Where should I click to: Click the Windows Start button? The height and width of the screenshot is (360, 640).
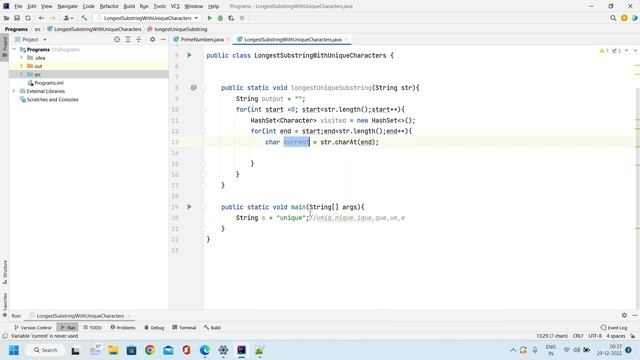[14, 350]
